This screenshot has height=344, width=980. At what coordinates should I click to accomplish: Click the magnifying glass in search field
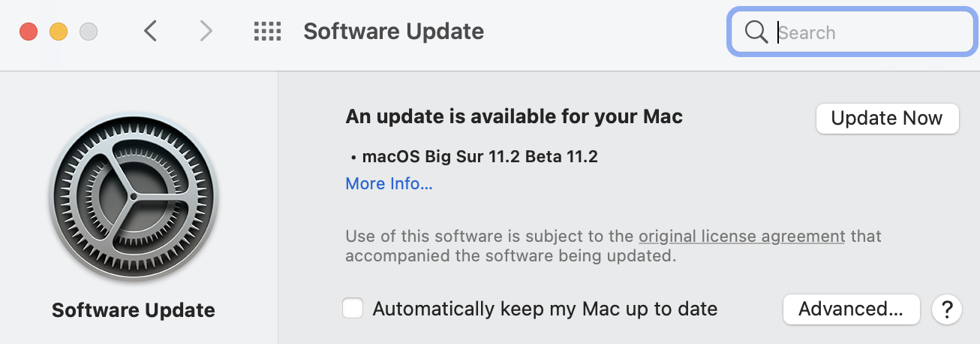(x=756, y=32)
